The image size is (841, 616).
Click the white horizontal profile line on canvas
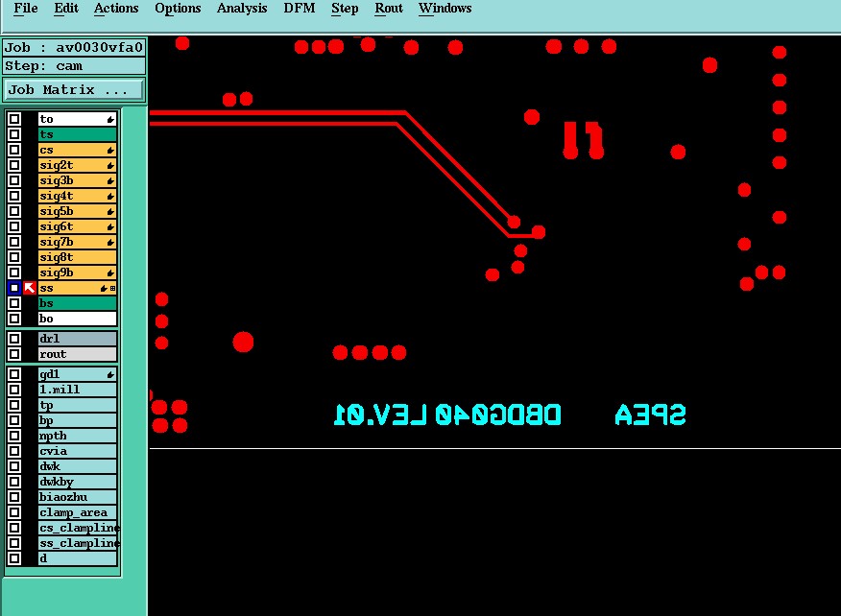(494, 448)
